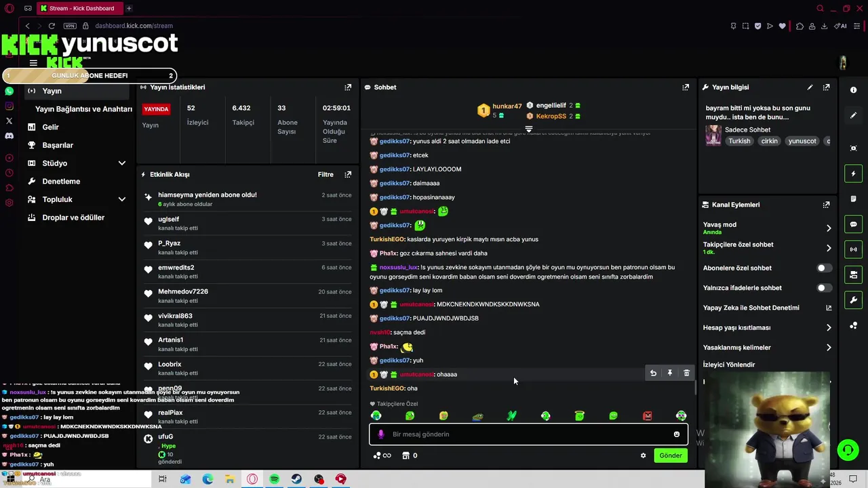Open Yayın Bağlantısı ve Anahtarı page
Image resolution: width=868 pixels, height=488 pixels.
tap(83, 109)
